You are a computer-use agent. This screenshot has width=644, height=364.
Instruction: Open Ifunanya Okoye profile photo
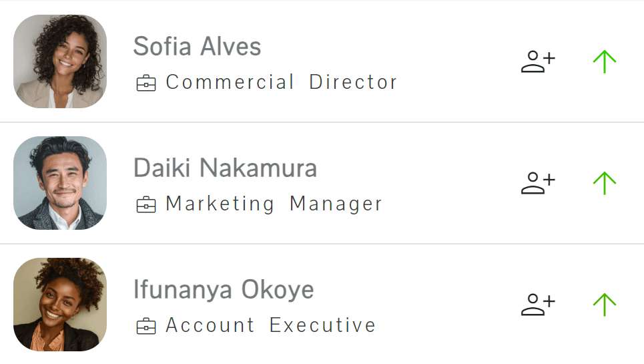60,305
